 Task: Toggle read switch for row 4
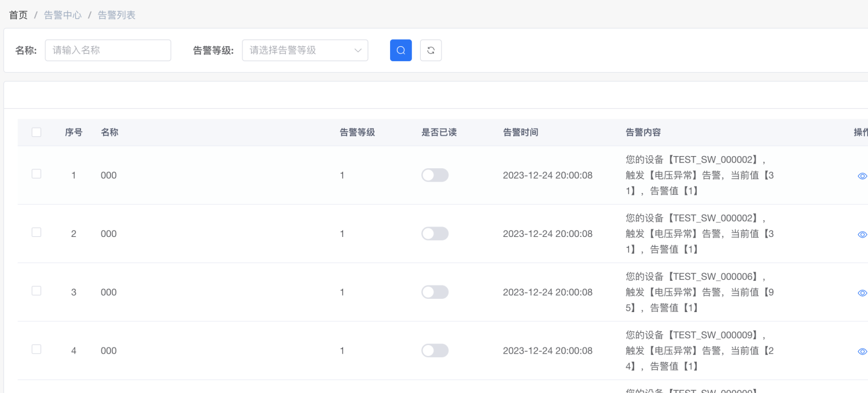pyautogui.click(x=435, y=350)
